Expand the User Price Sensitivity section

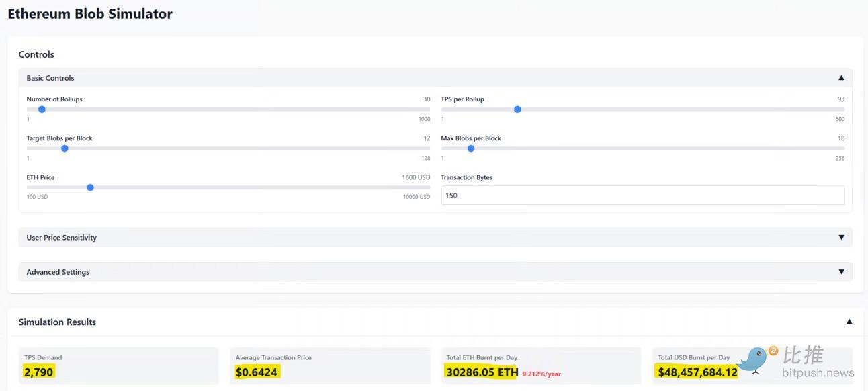[x=841, y=238]
